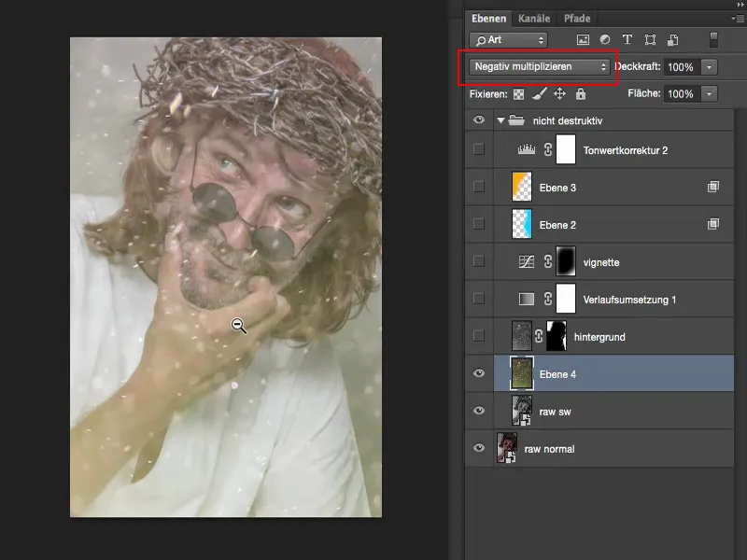Hide the raw sw layer
The height and width of the screenshot is (560, 747).
coord(479,411)
